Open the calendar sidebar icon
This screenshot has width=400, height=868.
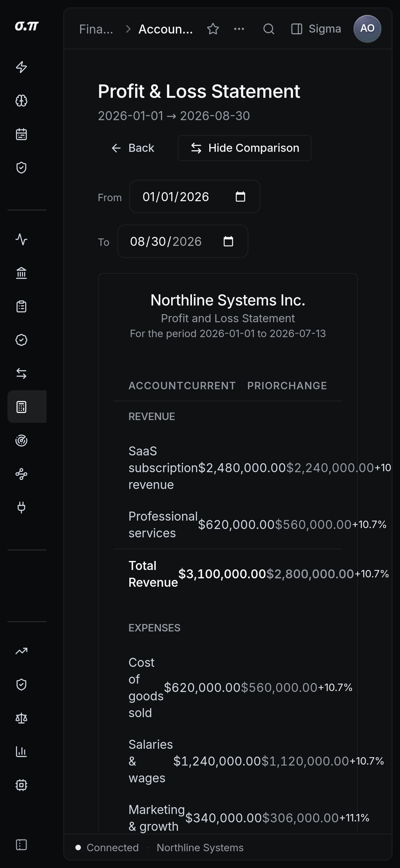[x=21, y=134]
